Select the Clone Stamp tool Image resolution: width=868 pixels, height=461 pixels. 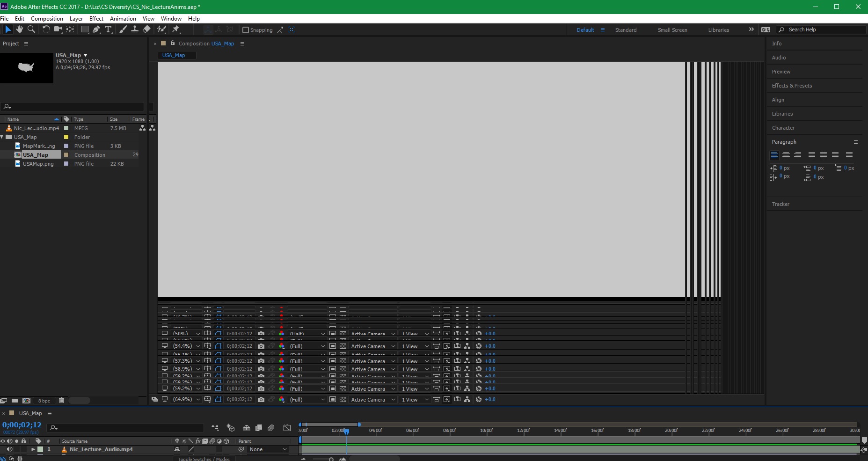pyautogui.click(x=135, y=29)
